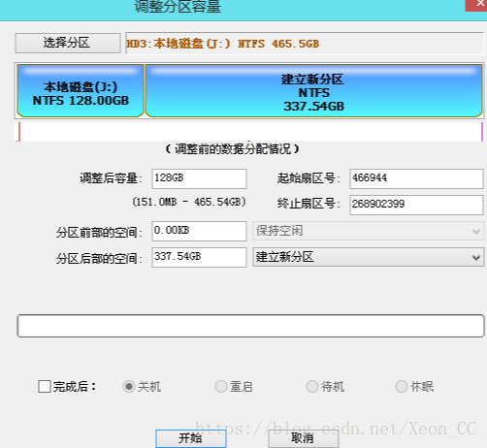
Task: Select the 关机 radio option
Action: tap(129, 386)
